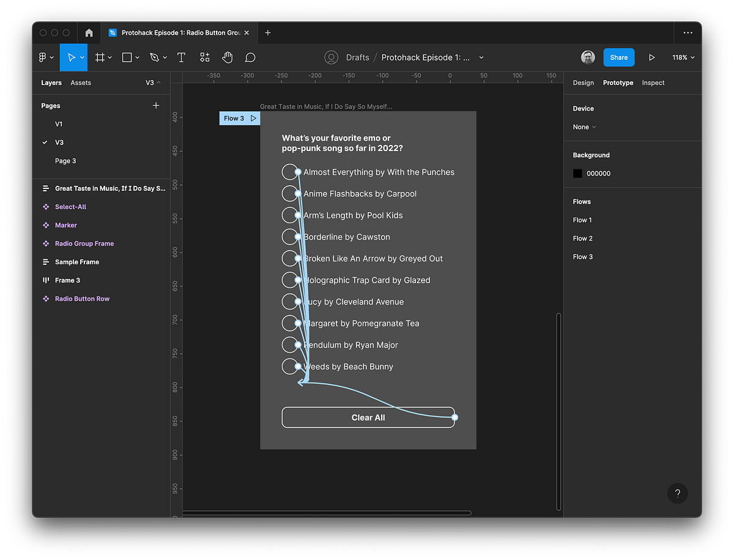Select the Comment tool
The image size is (734, 560).
[x=250, y=57]
